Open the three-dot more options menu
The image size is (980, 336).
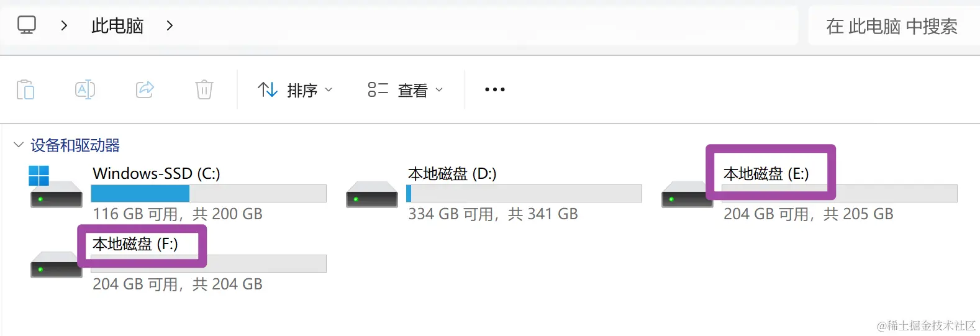tap(495, 89)
